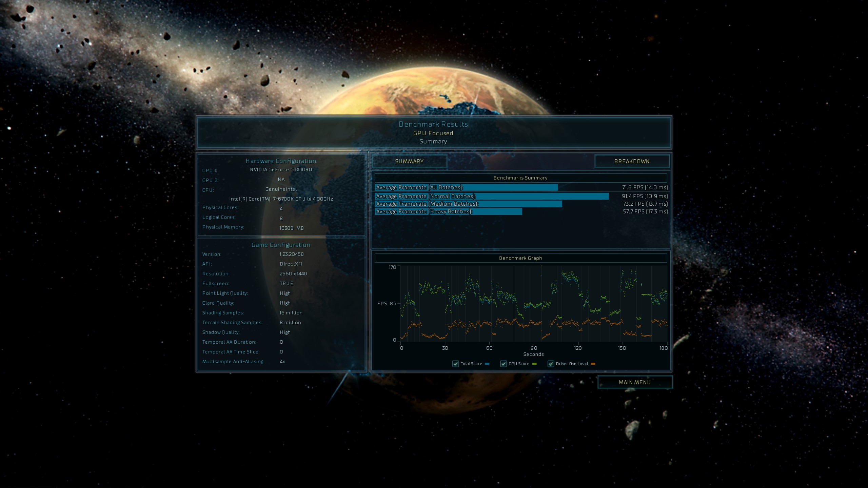The width and height of the screenshot is (868, 488).
Task: Switch to the BREAKDOWN tab
Action: (x=632, y=161)
